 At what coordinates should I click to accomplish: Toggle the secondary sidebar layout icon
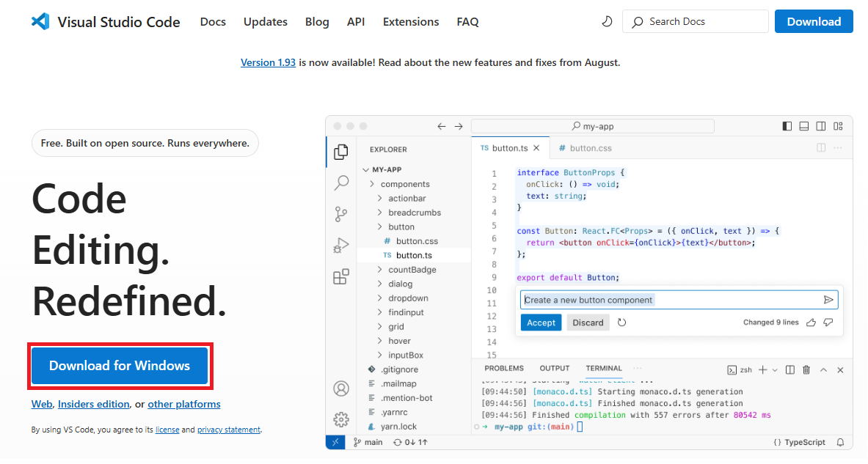(821, 126)
